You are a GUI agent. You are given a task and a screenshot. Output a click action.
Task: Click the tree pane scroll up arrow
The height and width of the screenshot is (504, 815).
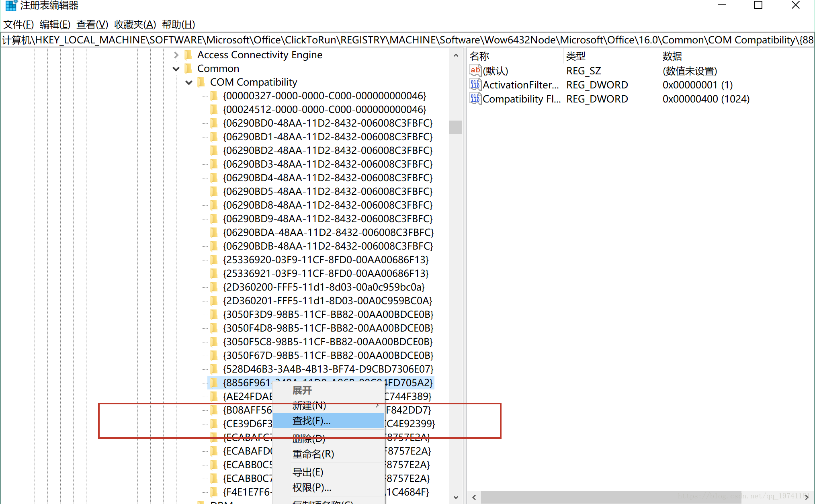pyautogui.click(x=456, y=55)
